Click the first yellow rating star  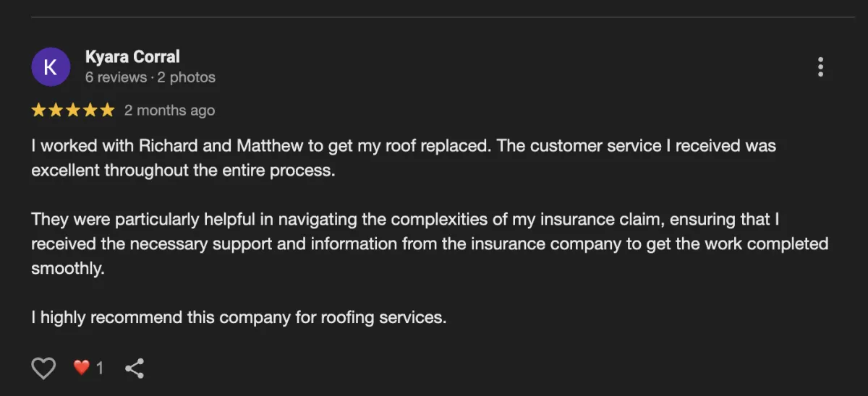(38, 111)
